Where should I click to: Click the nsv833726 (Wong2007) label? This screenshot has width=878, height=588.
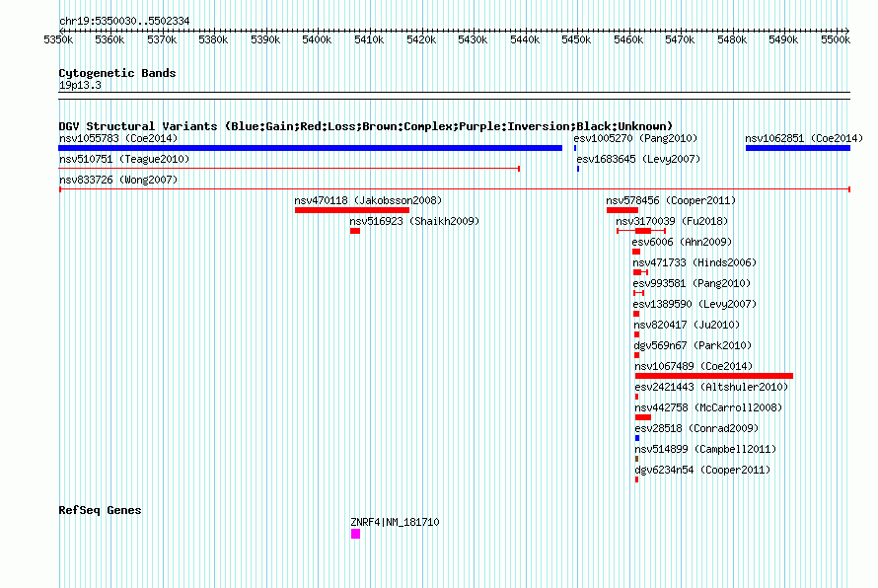click(118, 180)
